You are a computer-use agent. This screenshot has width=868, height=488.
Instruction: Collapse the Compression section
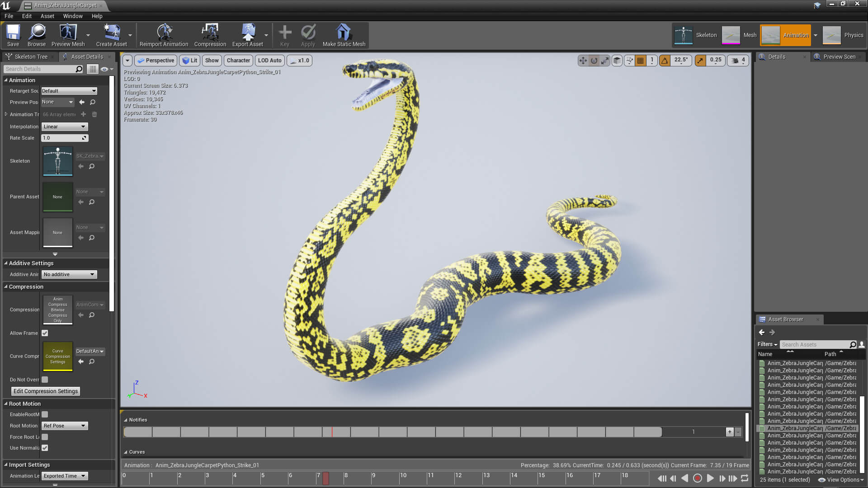point(6,286)
